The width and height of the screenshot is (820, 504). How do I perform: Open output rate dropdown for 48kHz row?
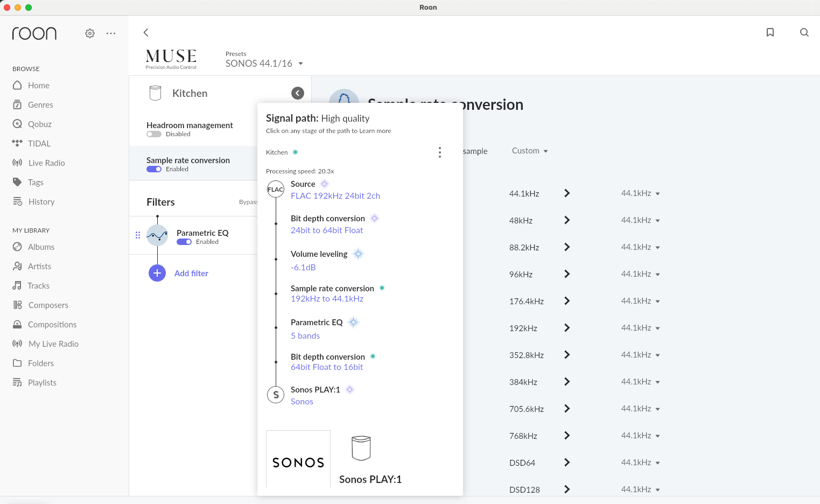pyautogui.click(x=640, y=220)
